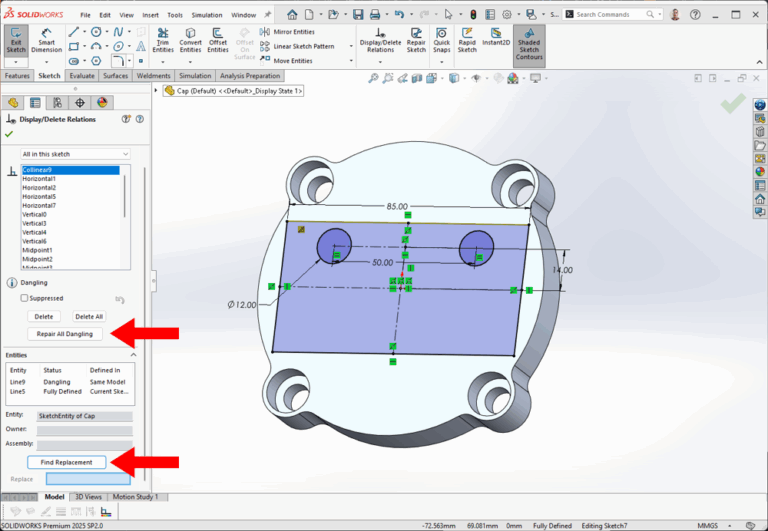Screen dimensions: 768x531
Task: Select the Line sketch tool
Action: click(74, 32)
